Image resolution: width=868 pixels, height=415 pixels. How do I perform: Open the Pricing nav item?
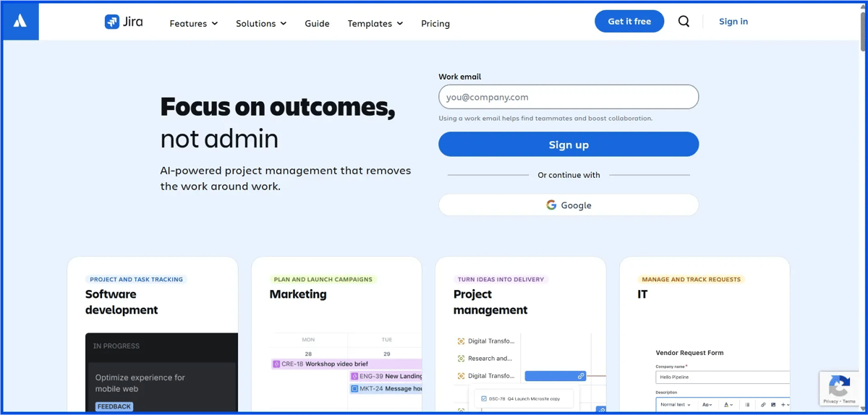pos(435,23)
